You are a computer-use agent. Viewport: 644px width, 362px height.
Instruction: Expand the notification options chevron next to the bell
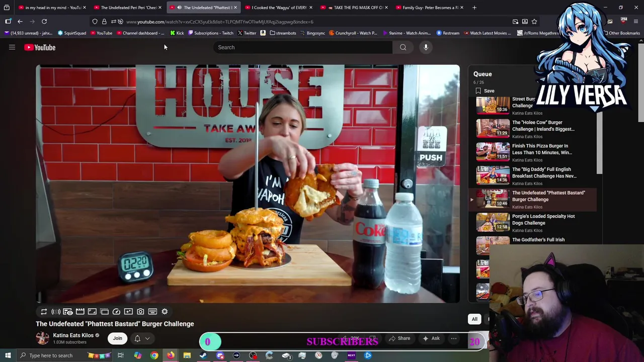click(147, 338)
